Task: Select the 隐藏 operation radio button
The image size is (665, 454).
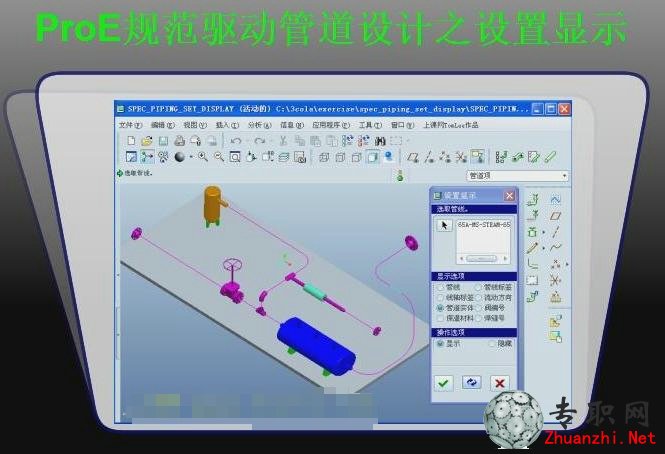Action: click(492, 343)
